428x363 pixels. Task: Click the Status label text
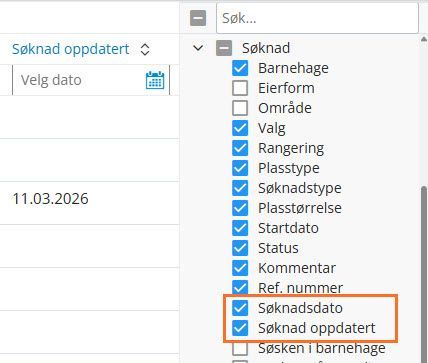click(278, 248)
